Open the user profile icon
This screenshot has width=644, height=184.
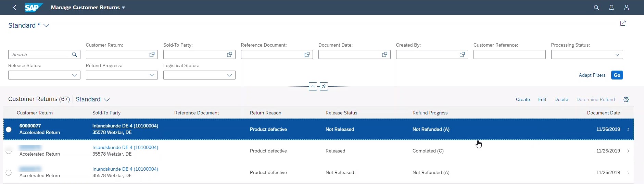click(626, 8)
